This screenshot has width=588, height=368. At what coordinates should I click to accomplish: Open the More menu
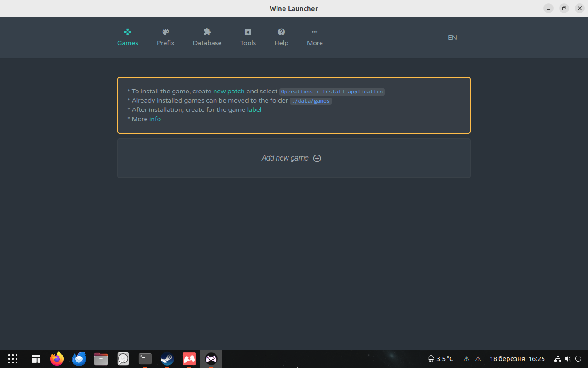tap(315, 37)
